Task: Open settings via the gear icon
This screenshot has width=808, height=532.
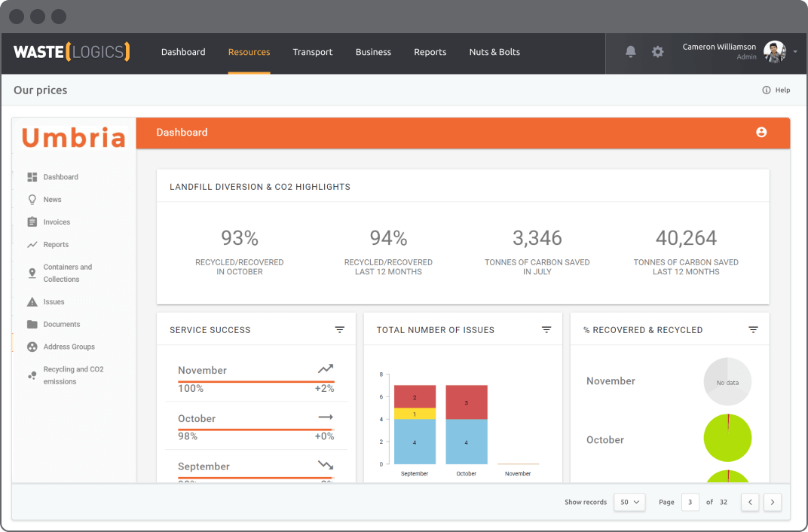Action: click(x=658, y=52)
